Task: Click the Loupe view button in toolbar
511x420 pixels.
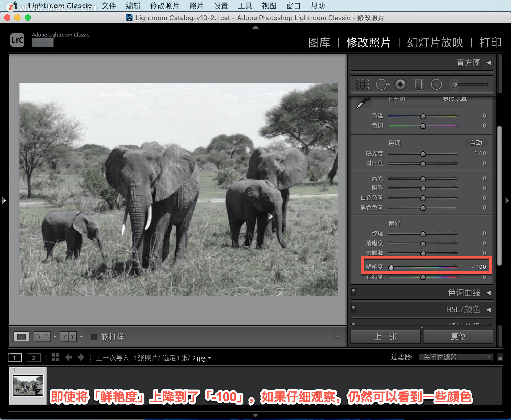Action: [21, 337]
